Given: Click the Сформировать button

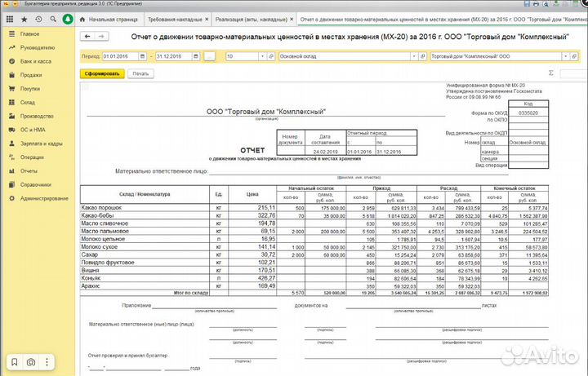Looking at the screenshot, I should point(102,73).
